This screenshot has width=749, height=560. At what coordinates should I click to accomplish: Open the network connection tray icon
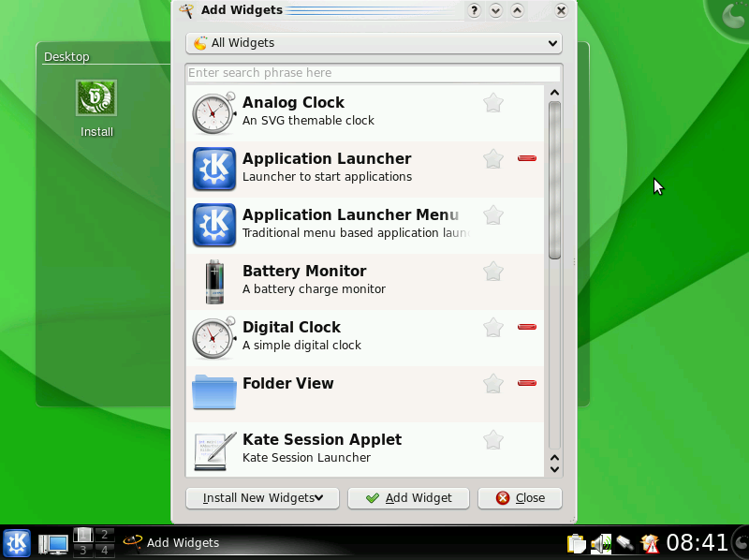624,543
